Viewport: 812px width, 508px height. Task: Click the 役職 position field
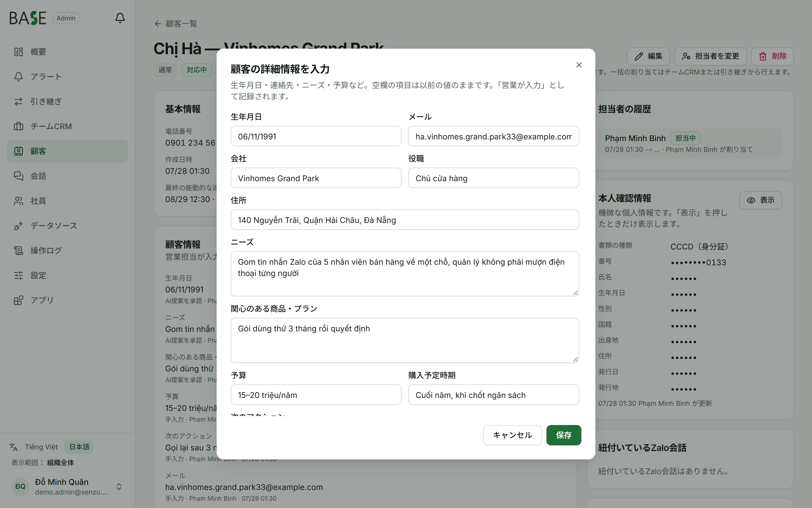click(x=493, y=178)
